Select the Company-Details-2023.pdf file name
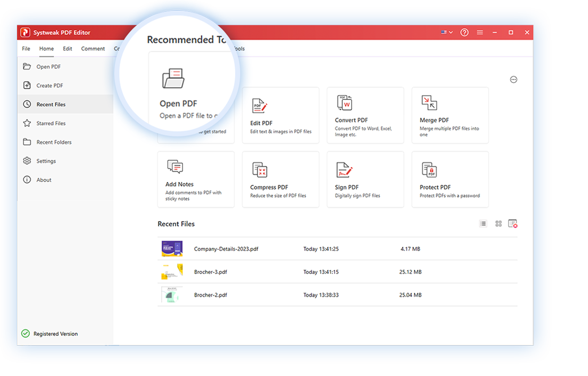 point(226,249)
